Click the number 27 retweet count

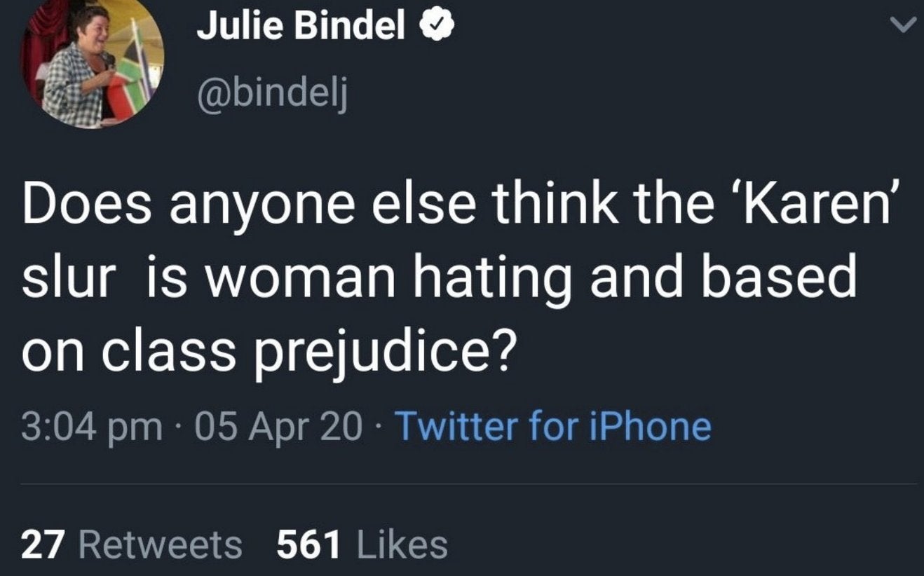[x=43, y=544]
